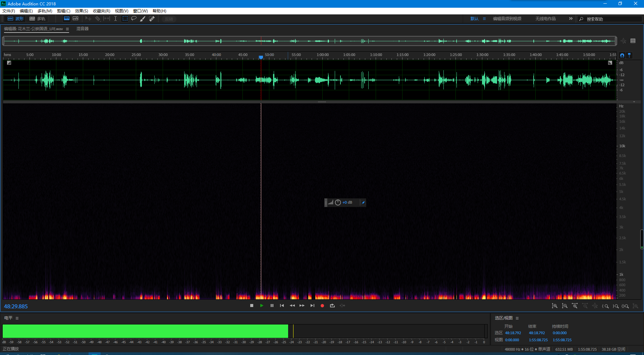Select the Time Selection tool
This screenshot has width=644, height=355.
(x=115, y=19)
